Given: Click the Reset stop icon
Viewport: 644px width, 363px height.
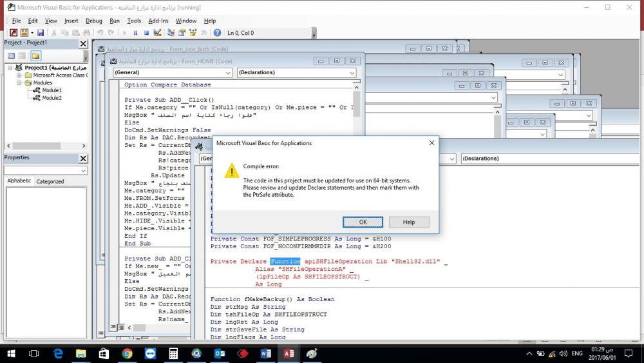Looking at the screenshot, I should click(146, 32).
